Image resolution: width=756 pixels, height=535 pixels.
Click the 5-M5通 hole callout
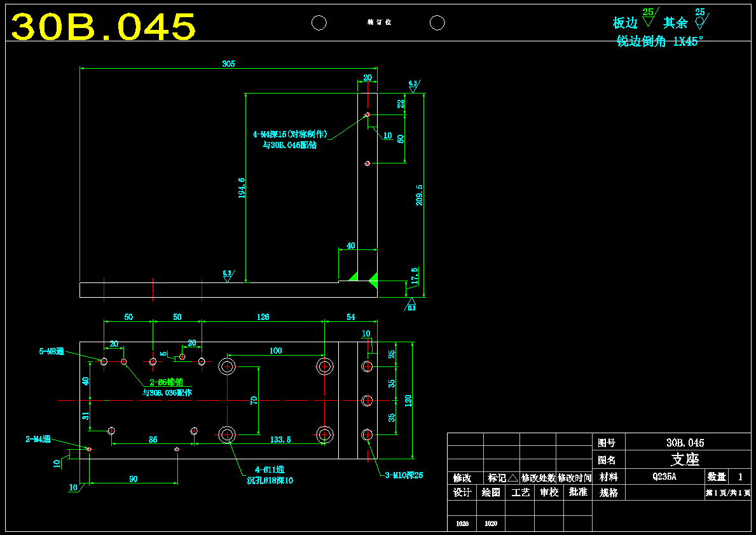[51, 352]
